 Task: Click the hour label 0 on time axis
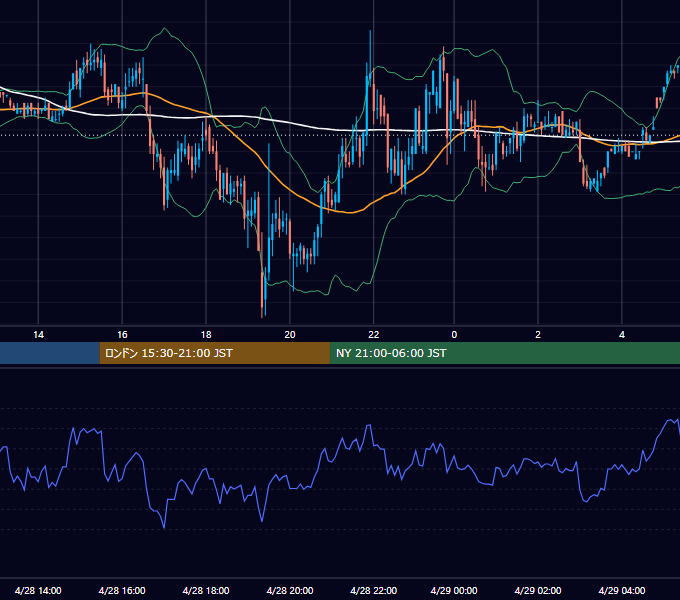pyautogui.click(x=454, y=335)
